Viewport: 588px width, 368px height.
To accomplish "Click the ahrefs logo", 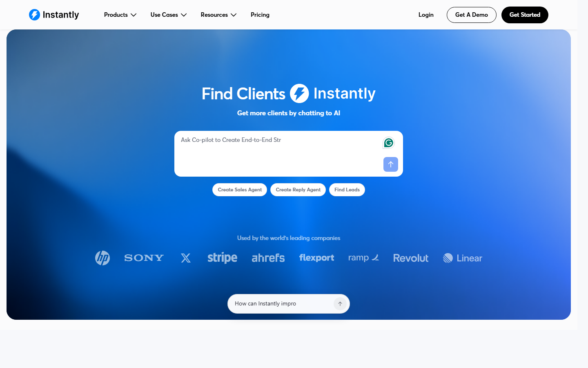I will [268, 258].
